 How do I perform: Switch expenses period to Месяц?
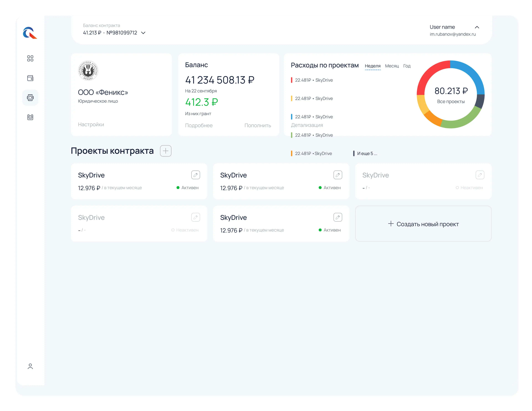point(392,66)
